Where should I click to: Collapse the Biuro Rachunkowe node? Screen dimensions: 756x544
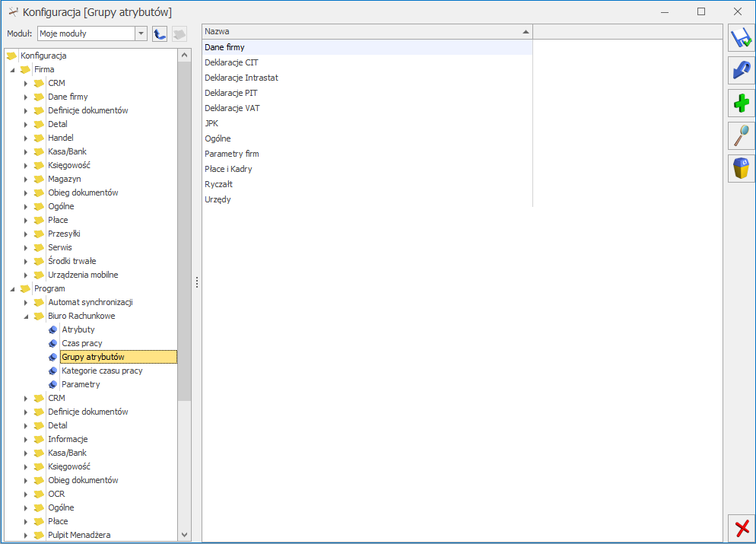click(x=26, y=317)
